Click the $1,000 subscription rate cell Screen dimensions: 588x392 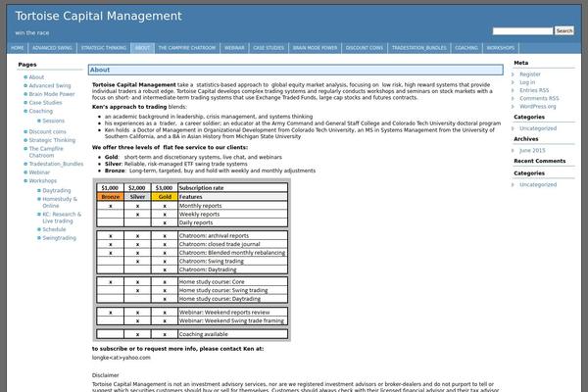pyautogui.click(x=110, y=187)
